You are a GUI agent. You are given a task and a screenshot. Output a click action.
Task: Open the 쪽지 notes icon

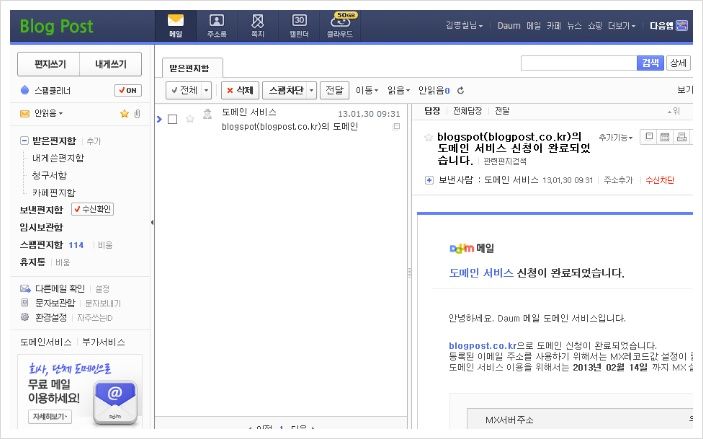click(x=258, y=26)
